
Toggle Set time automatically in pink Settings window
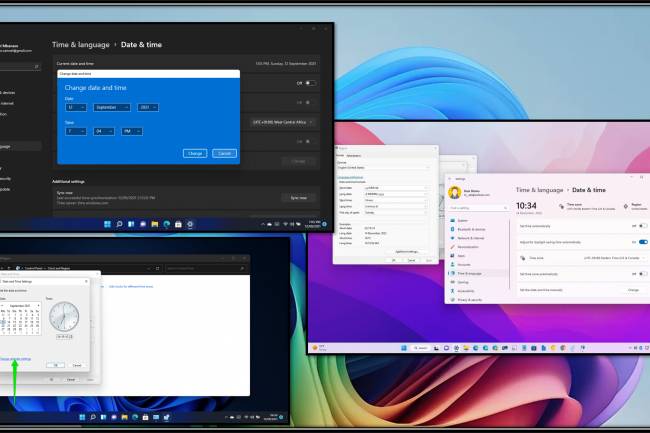(643, 226)
